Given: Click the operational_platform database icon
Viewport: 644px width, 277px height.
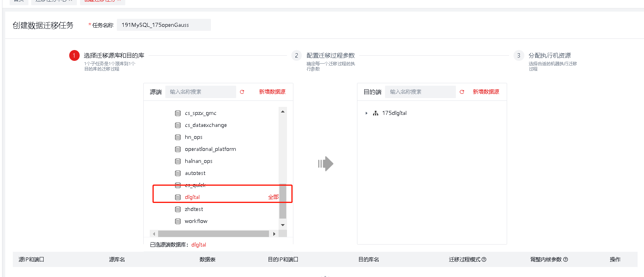Looking at the screenshot, I should tap(178, 149).
